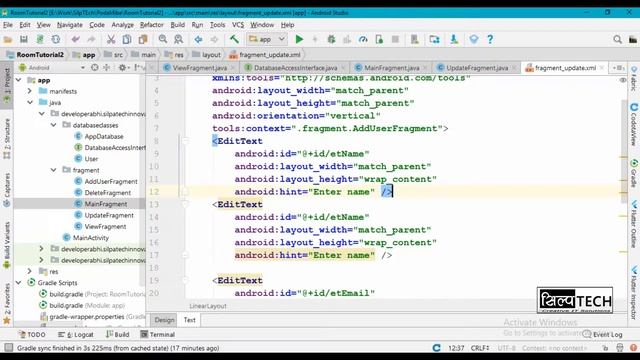The image size is (640, 360).
Task: Open the Logcat tool window
Action: point(76,334)
